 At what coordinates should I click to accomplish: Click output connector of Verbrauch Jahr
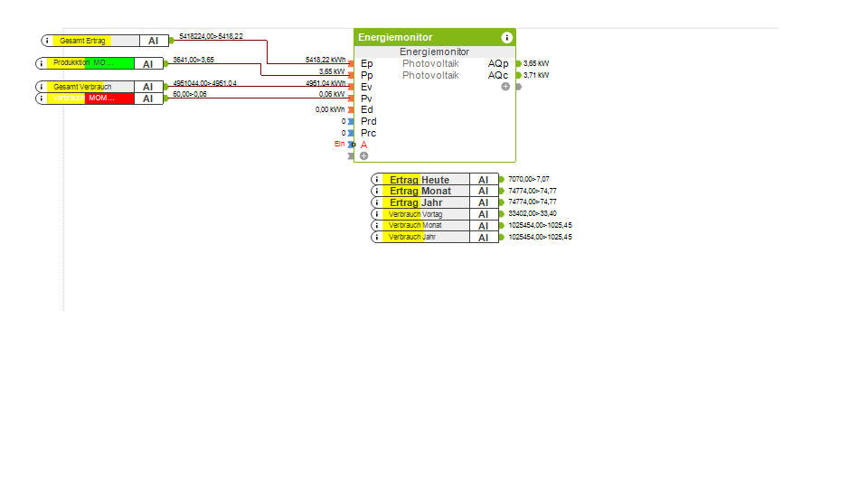pos(502,238)
